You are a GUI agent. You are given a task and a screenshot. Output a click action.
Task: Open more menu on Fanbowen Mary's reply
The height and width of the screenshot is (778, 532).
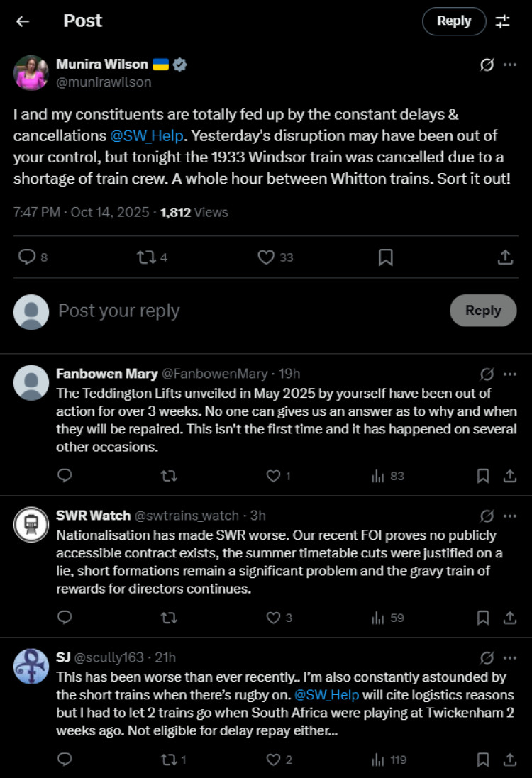click(510, 374)
